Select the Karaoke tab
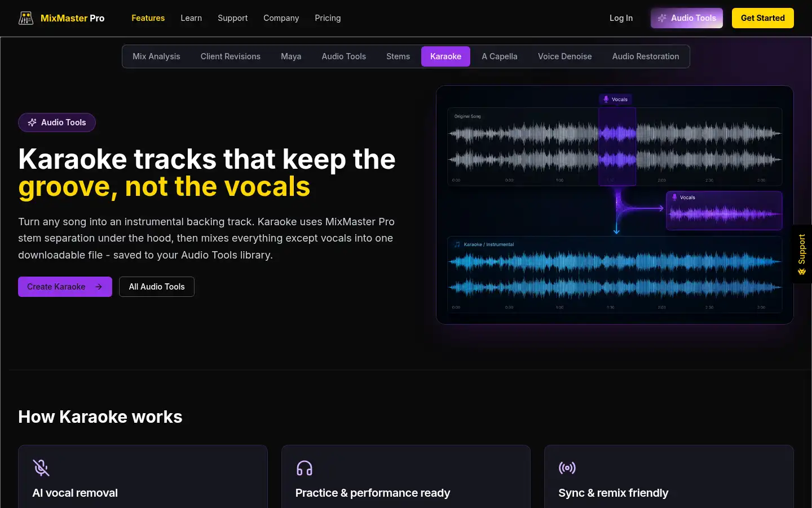Image resolution: width=812 pixels, height=508 pixels. pos(445,56)
